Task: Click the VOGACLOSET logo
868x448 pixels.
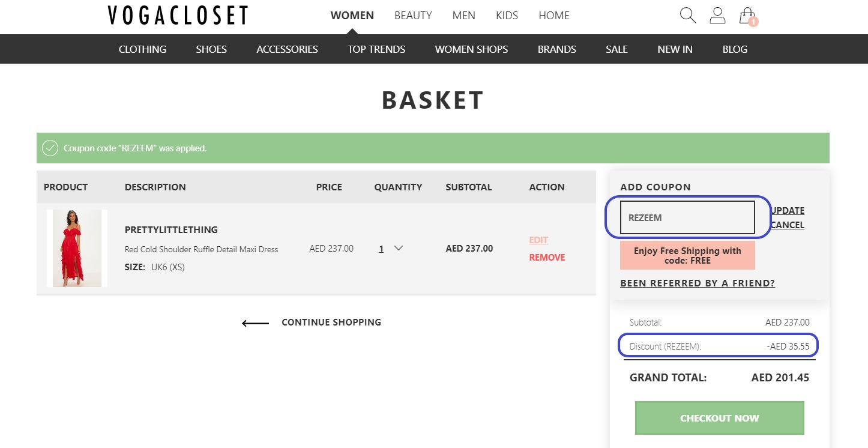Action: (x=177, y=14)
